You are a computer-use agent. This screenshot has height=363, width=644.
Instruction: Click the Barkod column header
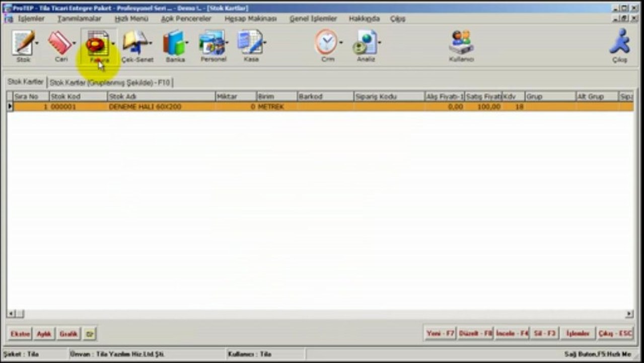326,96
